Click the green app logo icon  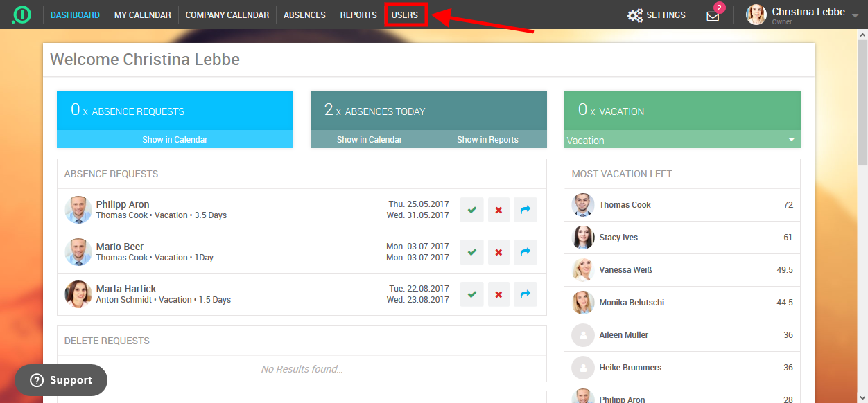[x=21, y=15]
